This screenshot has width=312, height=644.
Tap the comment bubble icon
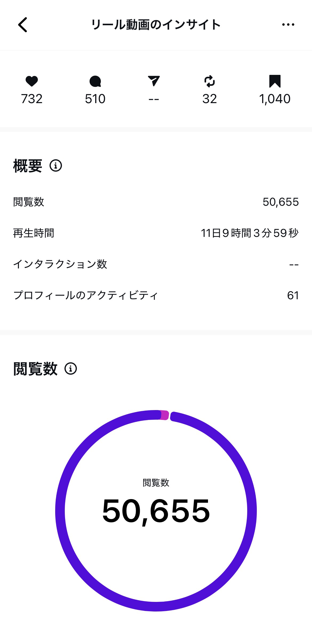click(x=95, y=81)
